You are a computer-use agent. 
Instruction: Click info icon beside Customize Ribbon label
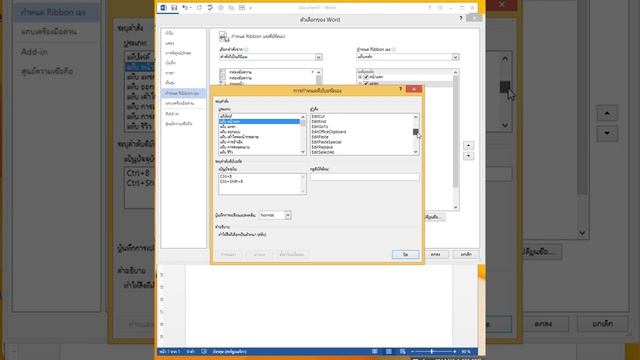pos(394,49)
